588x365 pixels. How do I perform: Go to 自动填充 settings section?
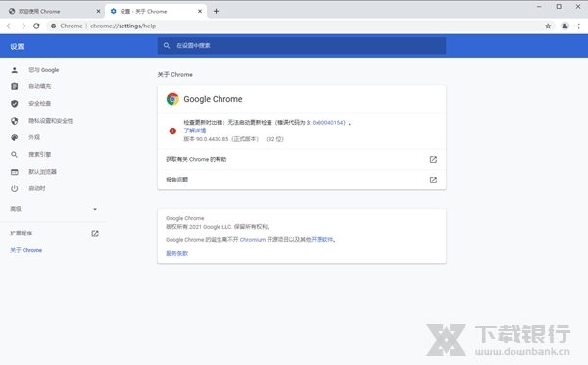40,86
